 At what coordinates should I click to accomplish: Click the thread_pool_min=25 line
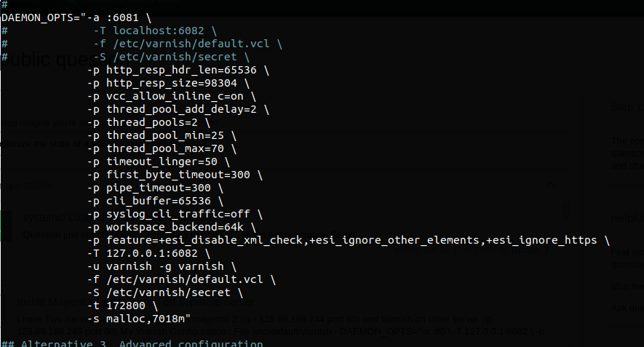(x=162, y=135)
